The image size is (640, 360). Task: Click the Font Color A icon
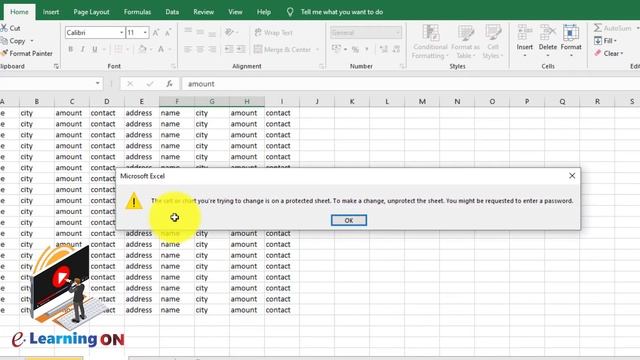pyautogui.click(x=161, y=49)
